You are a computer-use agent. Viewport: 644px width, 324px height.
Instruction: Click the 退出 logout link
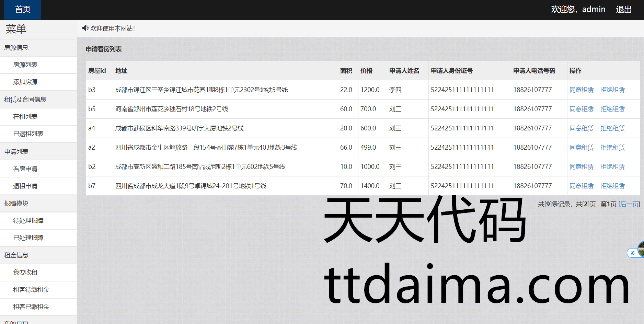pyautogui.click(x=623, y=10)
